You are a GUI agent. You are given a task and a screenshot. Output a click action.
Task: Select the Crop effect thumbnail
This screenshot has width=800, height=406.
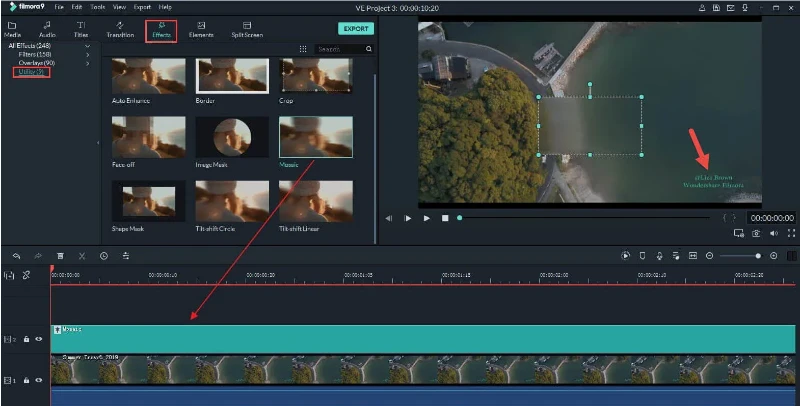pos(316,76)
